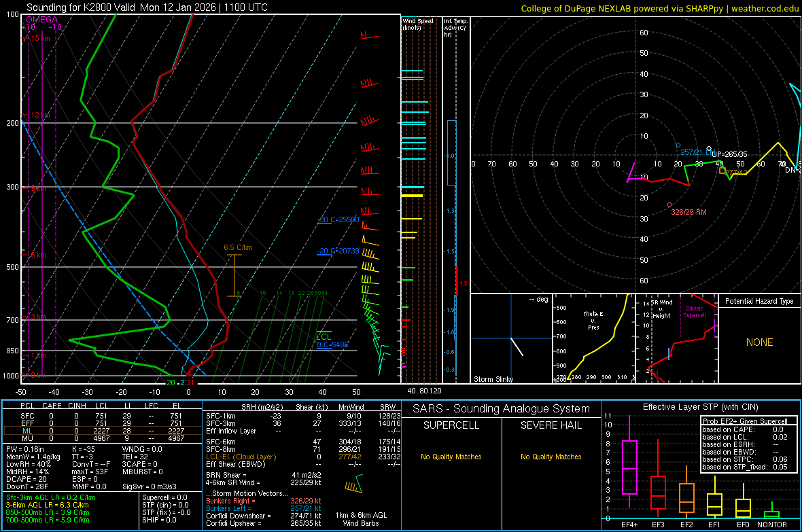This screenshot has width=802, height=532.
Task: Click the Corfidi Downshear = 274/71 kt line
Action: [264, 516]
